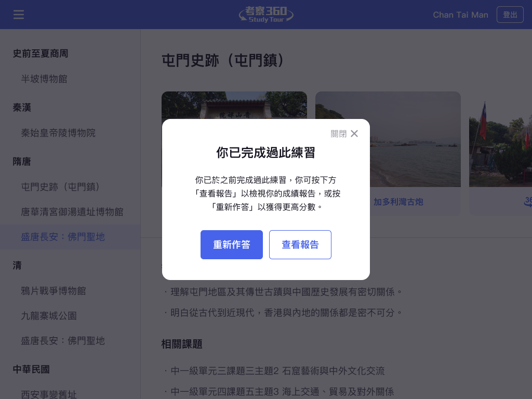Open 鴉片戰爭博物館 in the sidebar

(x=54, y=291)
